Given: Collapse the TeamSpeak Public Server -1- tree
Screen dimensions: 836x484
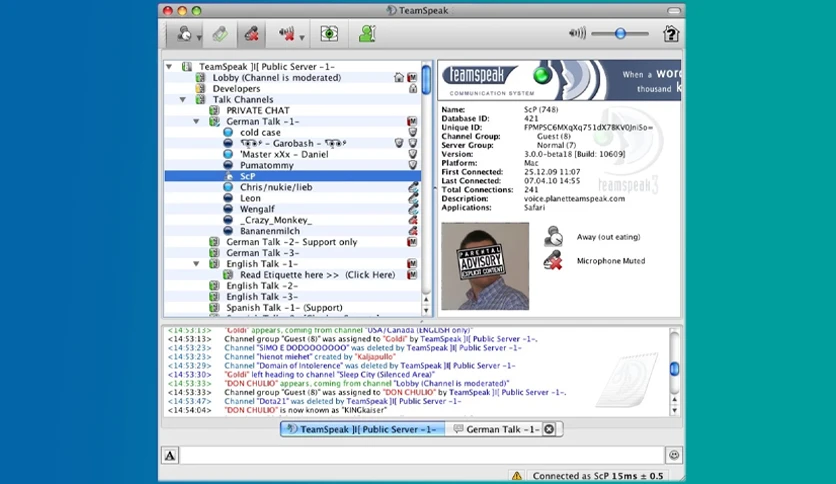Looking at the screenshot, I should [169, 67].
